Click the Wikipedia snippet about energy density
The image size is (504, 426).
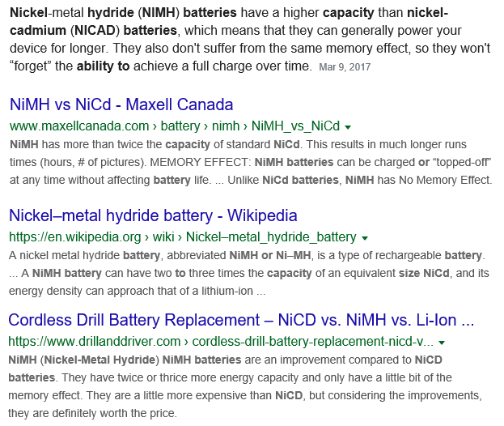click(x=249, y=273)
